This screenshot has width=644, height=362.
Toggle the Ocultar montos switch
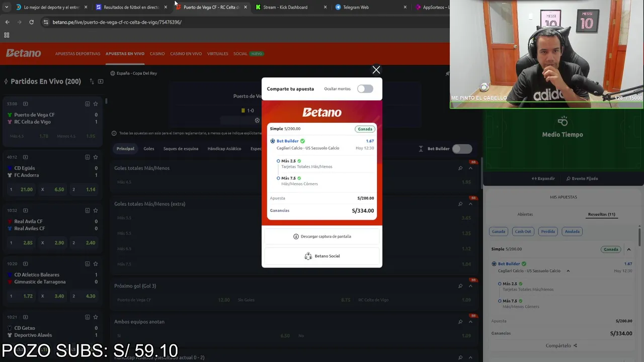[365, 89]
